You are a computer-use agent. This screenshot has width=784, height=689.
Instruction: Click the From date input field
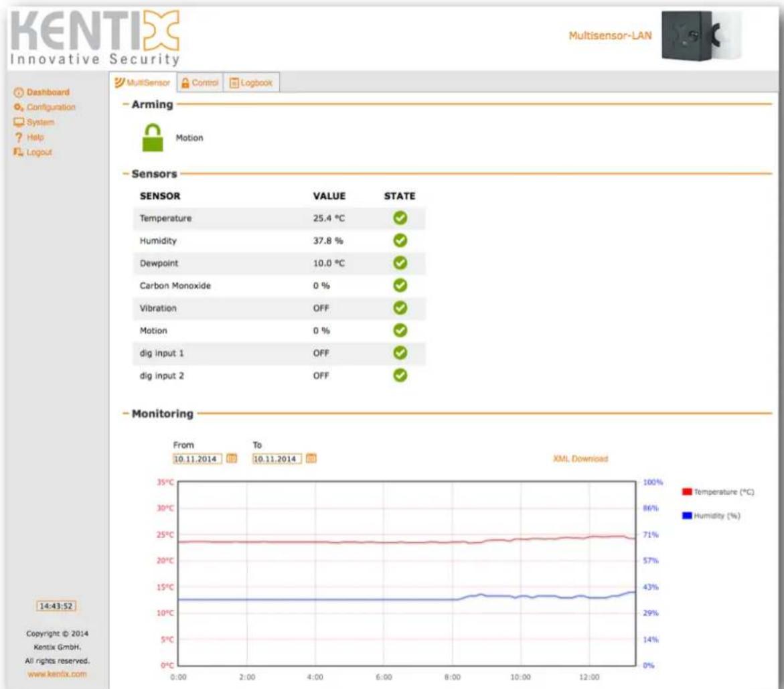tap(197, 459)
